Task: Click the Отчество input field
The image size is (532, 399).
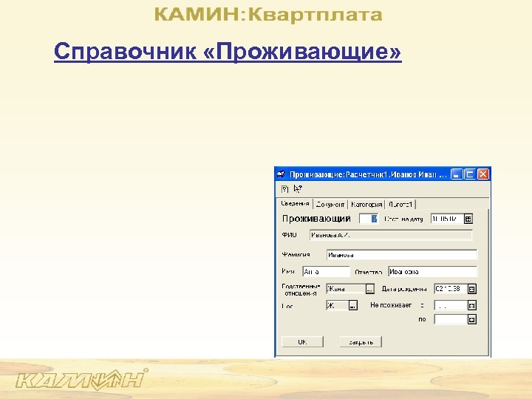Action: [432, 272]
